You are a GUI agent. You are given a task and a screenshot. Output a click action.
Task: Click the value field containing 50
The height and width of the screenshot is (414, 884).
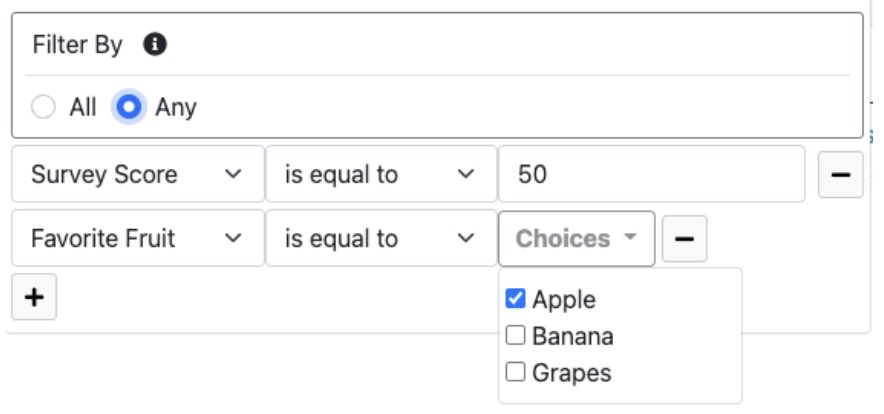pyautogui.click(x=650, y=175)
